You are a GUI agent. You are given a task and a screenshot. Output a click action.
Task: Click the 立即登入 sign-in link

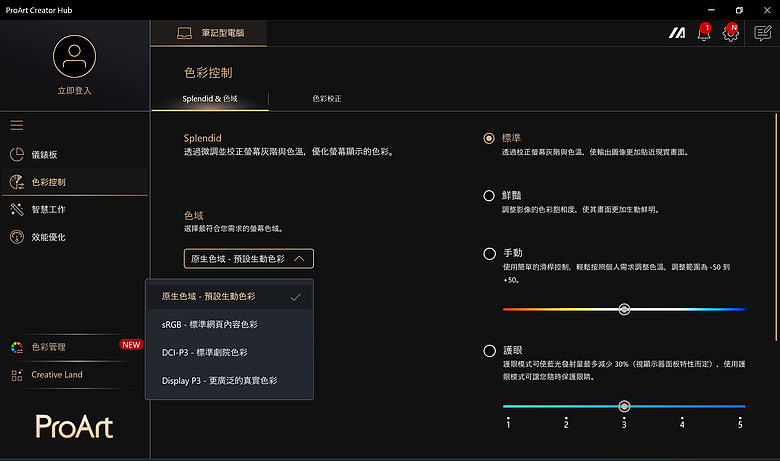point(75,91)
